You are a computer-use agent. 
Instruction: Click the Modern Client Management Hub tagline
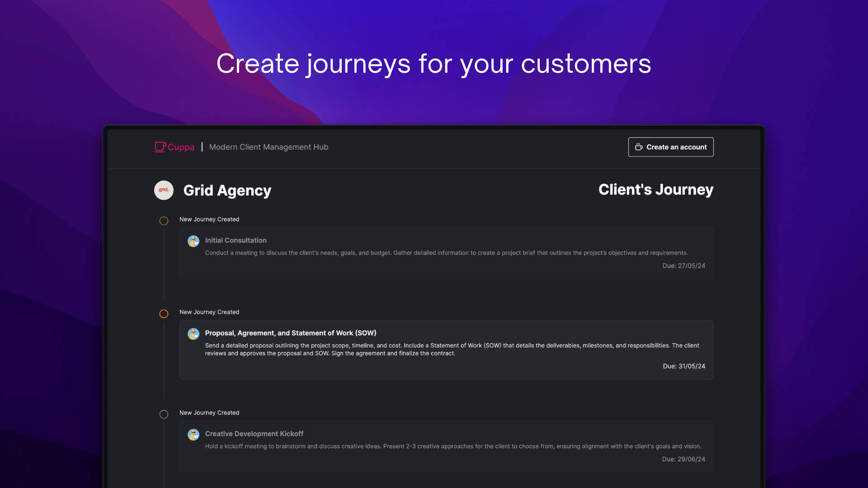[269, 147]
